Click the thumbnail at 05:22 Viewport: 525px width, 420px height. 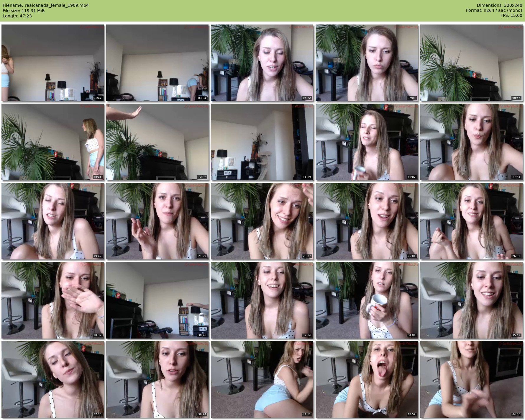pyautogui.click(x=262, y=63)
